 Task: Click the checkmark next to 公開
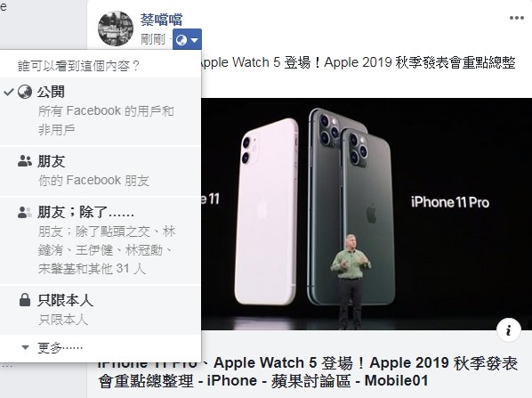pyautogui.click(x=9, y=92)
